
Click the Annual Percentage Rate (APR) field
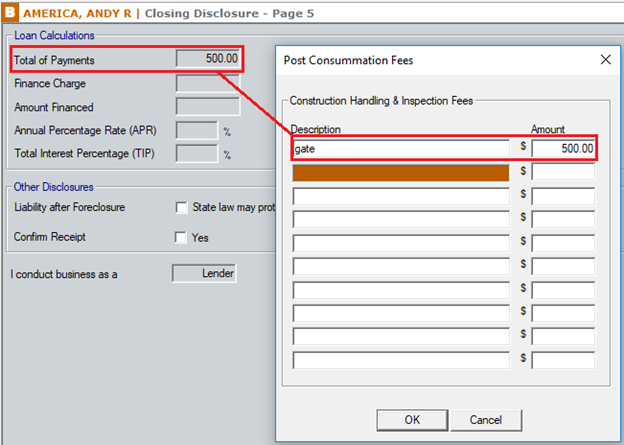(x=196, y=130)
